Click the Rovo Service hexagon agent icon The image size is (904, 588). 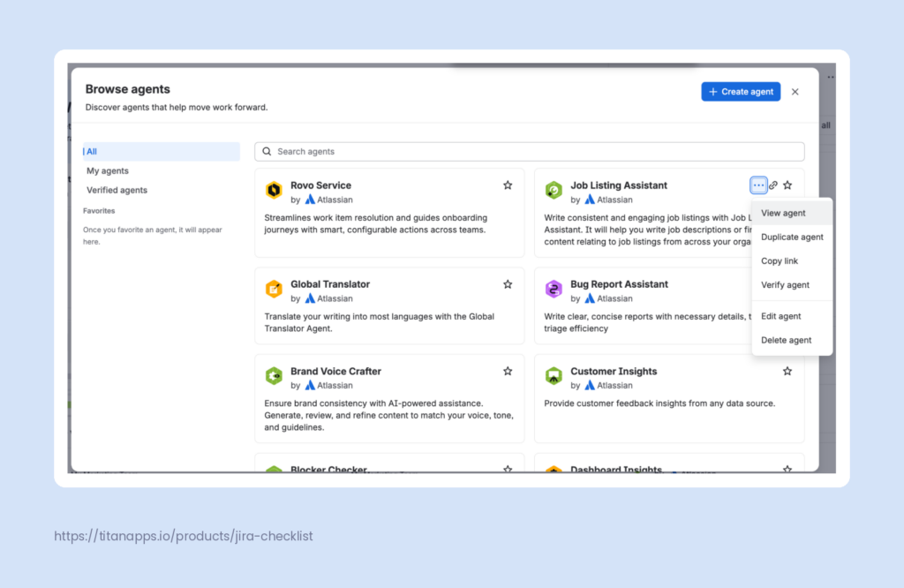(274, 190)
